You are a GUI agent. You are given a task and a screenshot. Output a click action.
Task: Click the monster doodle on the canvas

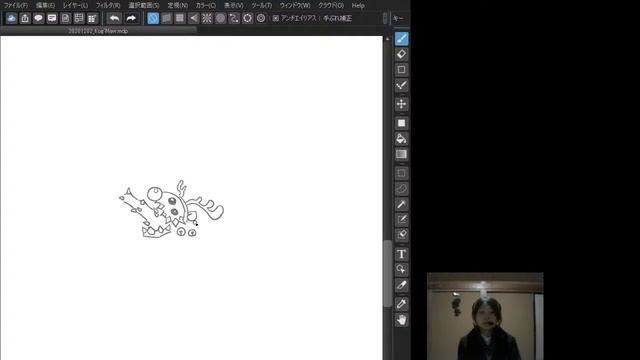[171, 209]
